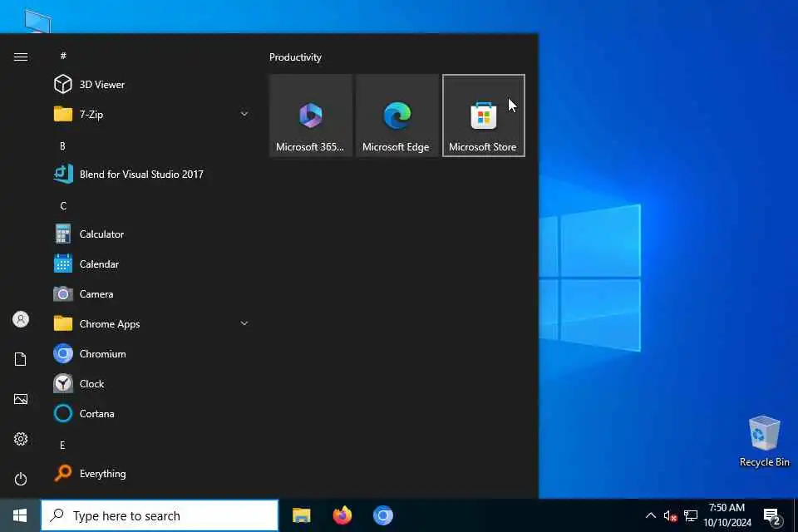Screen dimensions: 798x532
Task: Jump via the # letter header
Action: pyautogui.click(x=63, y=56)
